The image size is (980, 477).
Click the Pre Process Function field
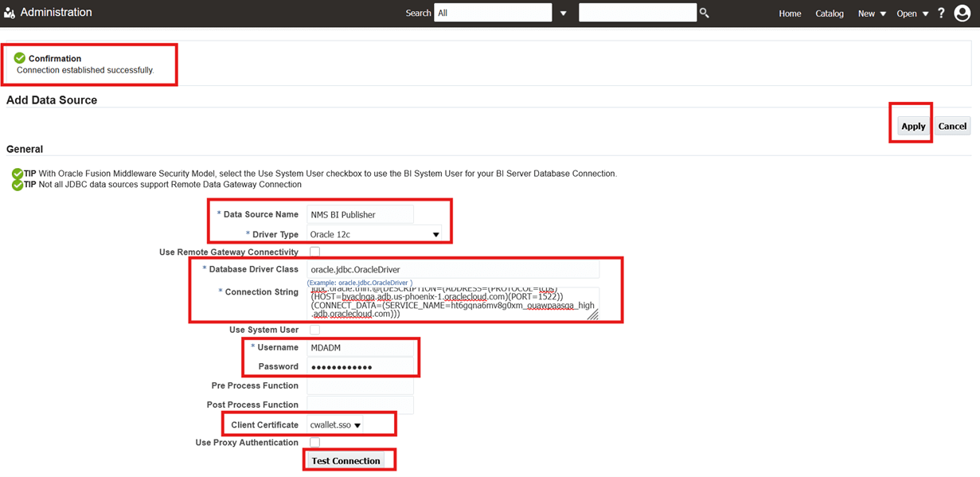(360, 385)
